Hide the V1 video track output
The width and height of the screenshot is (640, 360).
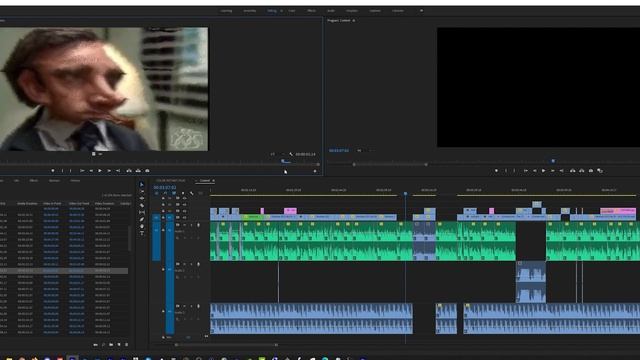coord(184,218)
